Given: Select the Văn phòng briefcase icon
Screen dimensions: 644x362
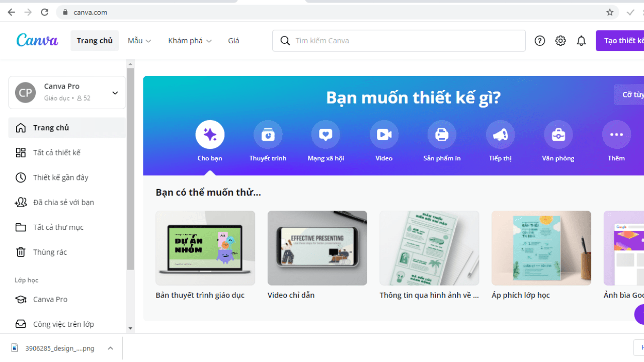Looking at the screenshot, I should tap(558, 134).
